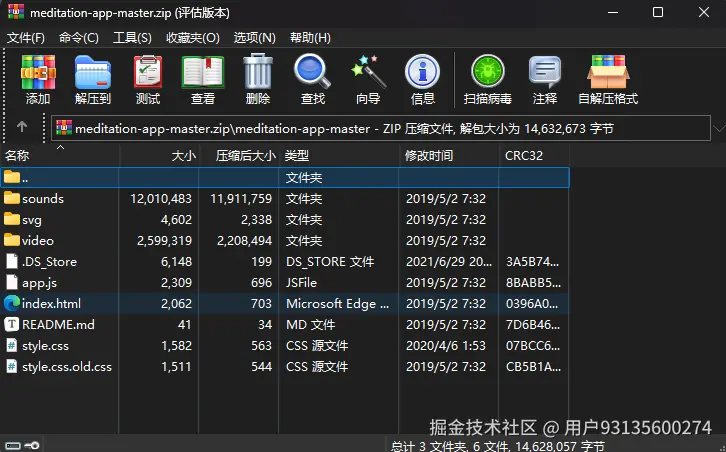Open the File (文件) menu
726x452 pixels.
coord(25,38)
